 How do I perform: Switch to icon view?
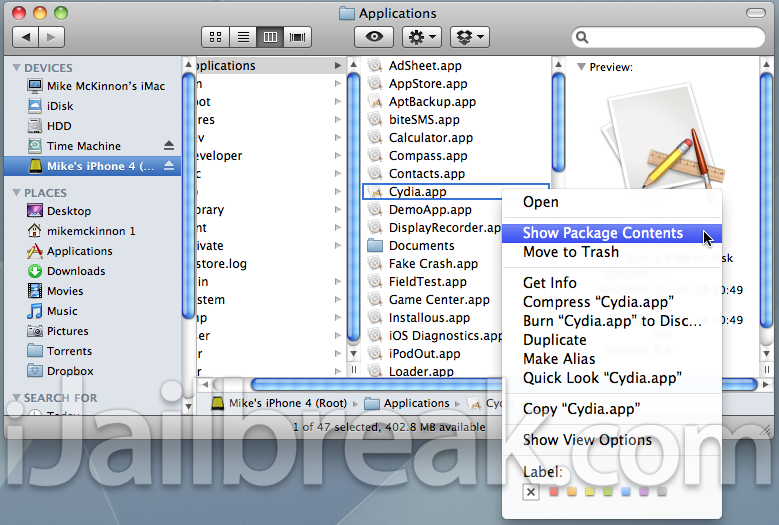pyautogui.click(x=216, y=37)
